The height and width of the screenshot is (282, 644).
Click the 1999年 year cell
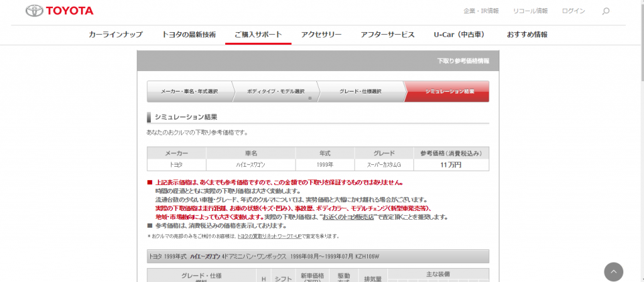coord(325,165)
